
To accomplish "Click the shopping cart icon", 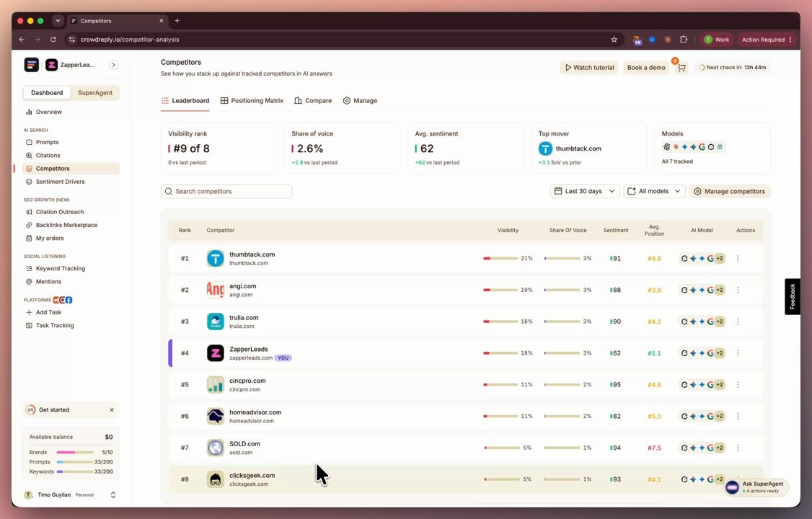I will [681, 68].
